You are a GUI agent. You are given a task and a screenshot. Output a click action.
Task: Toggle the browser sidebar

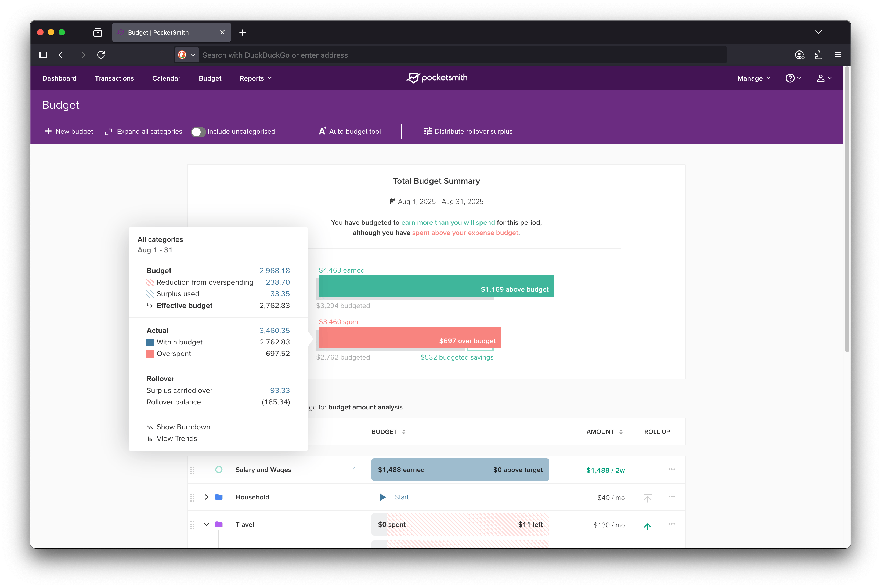43,55
